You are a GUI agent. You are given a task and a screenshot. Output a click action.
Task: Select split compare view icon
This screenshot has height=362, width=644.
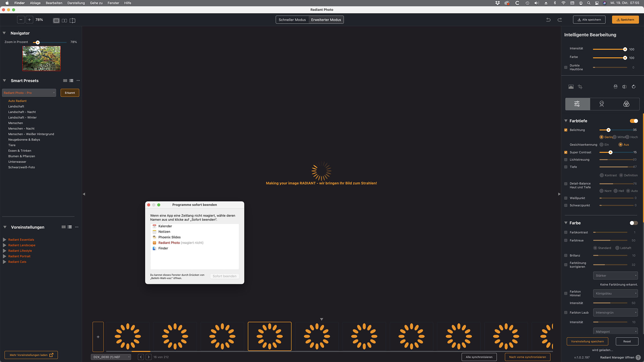(x=72, y=20)
